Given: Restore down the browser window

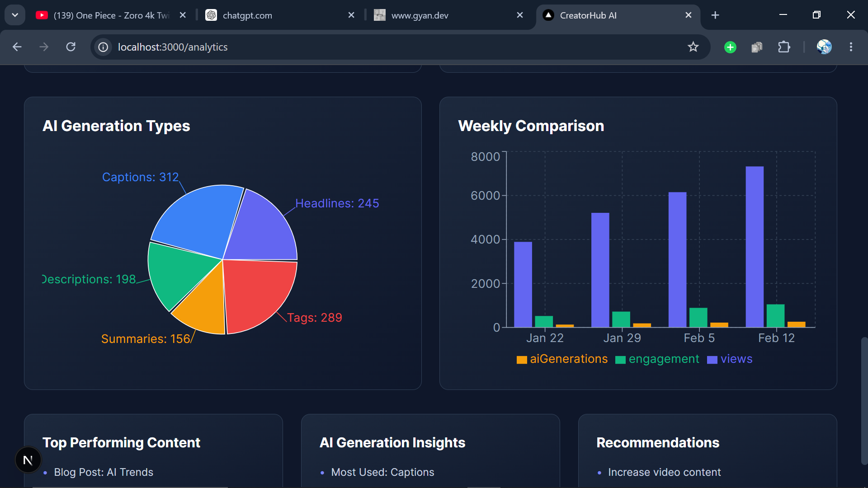Looking at the screenshot, I should click(x=816, y=15).
